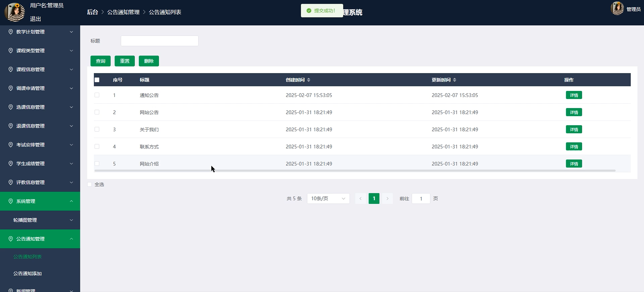Click the pin icon beside 教学计划管理
The image size is (644, 292).
click(11, 32)
